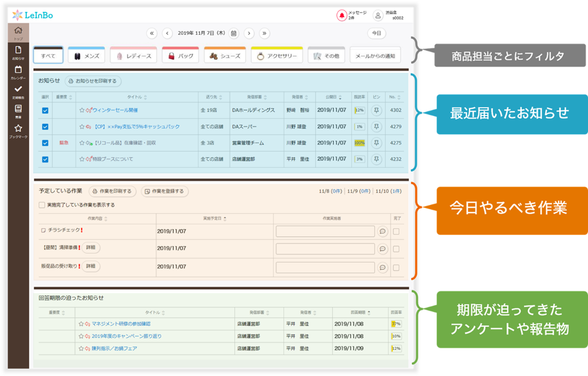Open the date picker calendar icon
588x376 pixels.
click(x=234, y=33)
